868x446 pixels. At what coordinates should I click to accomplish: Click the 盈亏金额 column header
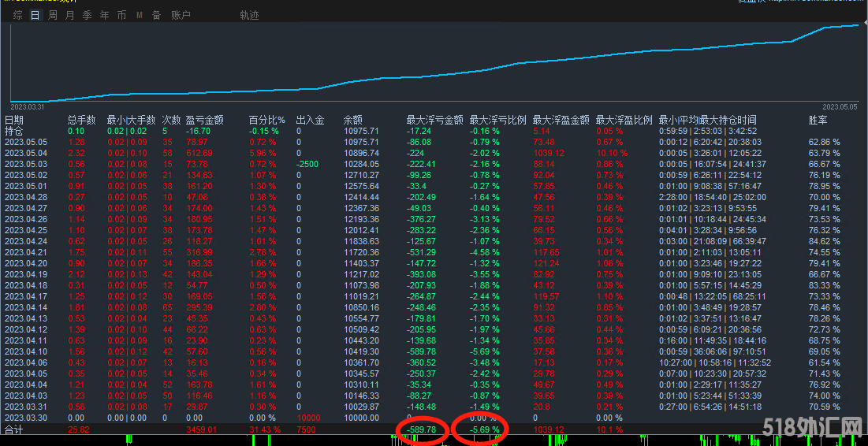click(x=204, y=120)
